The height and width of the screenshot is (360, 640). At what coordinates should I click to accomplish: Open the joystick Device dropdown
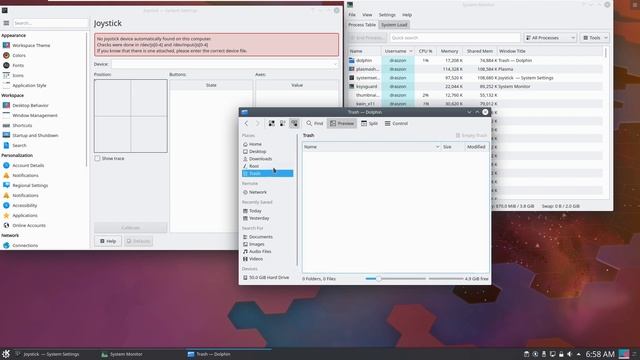coord(225,64)
